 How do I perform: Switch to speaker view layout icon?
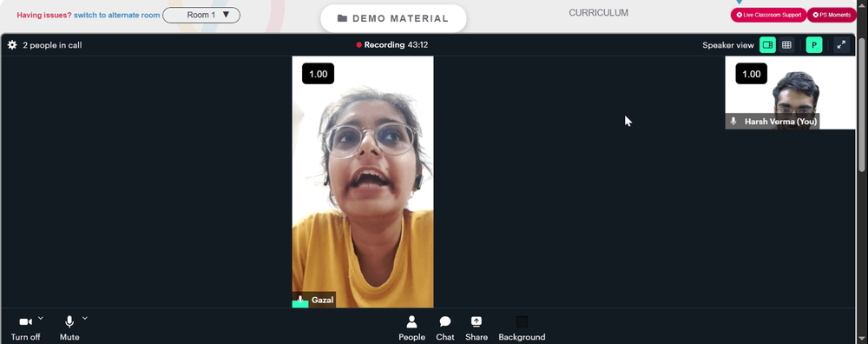(767, 45)
